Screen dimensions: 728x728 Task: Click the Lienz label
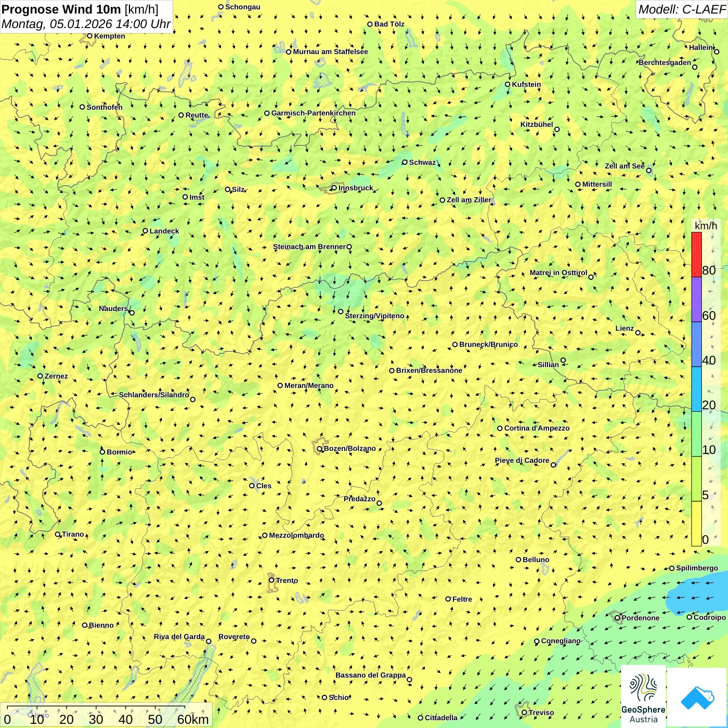[x=625, y=328]
